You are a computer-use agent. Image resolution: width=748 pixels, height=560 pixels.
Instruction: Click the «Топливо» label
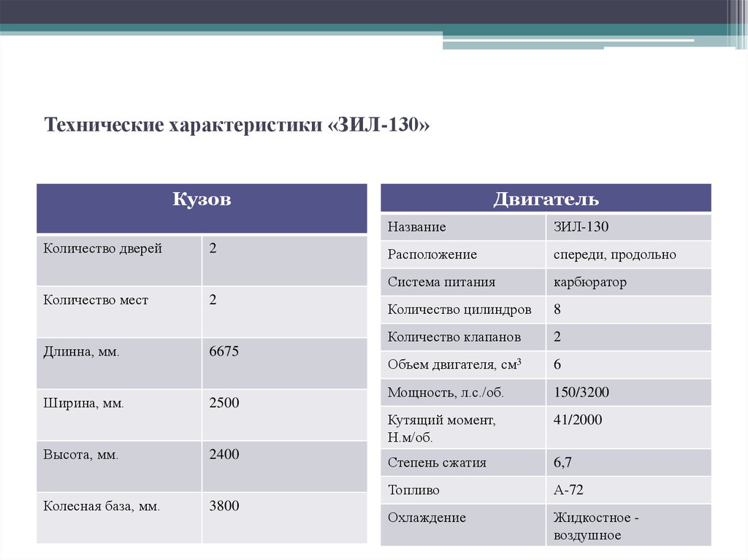click(x=413, y=490)
